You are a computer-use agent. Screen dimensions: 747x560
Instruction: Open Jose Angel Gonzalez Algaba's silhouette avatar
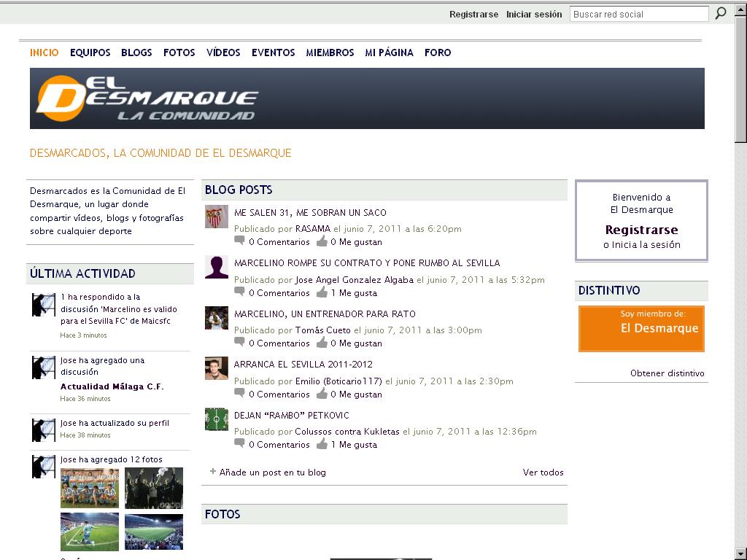coord(216,267)
